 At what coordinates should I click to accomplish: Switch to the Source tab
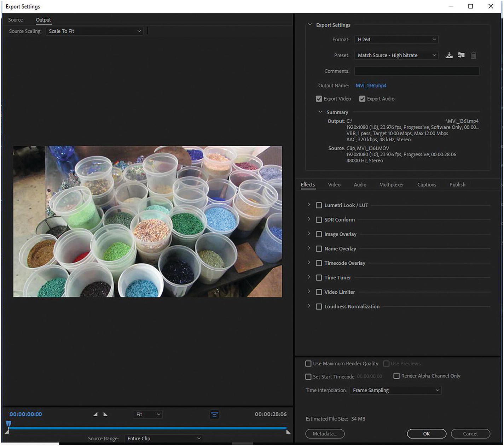tap(16, 20)
